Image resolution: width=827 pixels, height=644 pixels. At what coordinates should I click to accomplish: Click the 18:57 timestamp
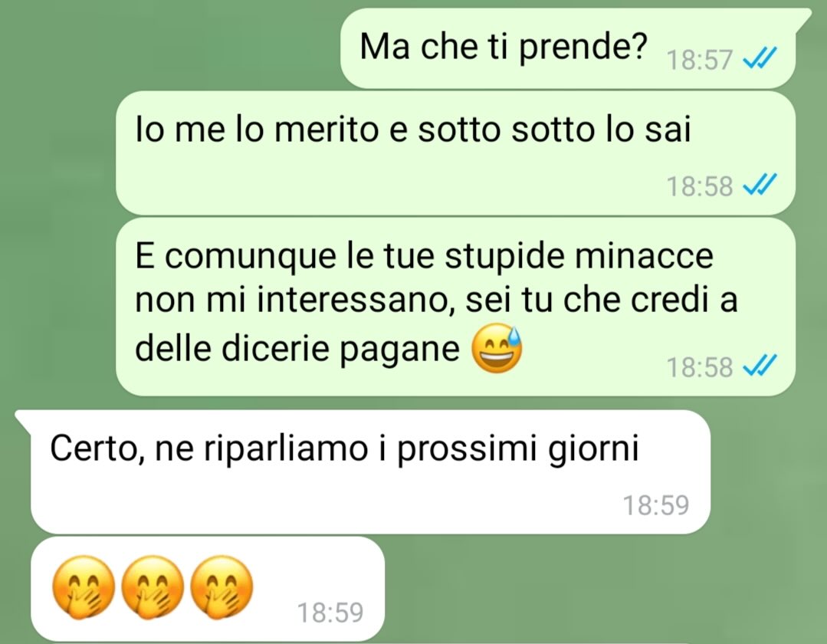click(700, 60)
